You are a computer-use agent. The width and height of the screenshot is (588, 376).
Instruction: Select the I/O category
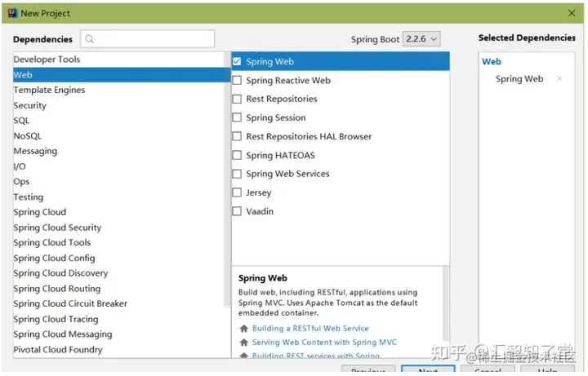click(118, 166)
